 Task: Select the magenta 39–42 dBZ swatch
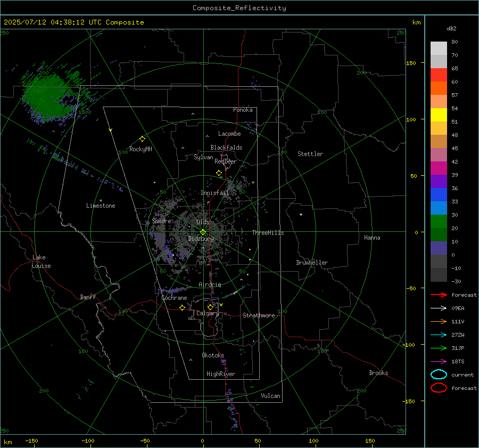(x=439, y=168)
